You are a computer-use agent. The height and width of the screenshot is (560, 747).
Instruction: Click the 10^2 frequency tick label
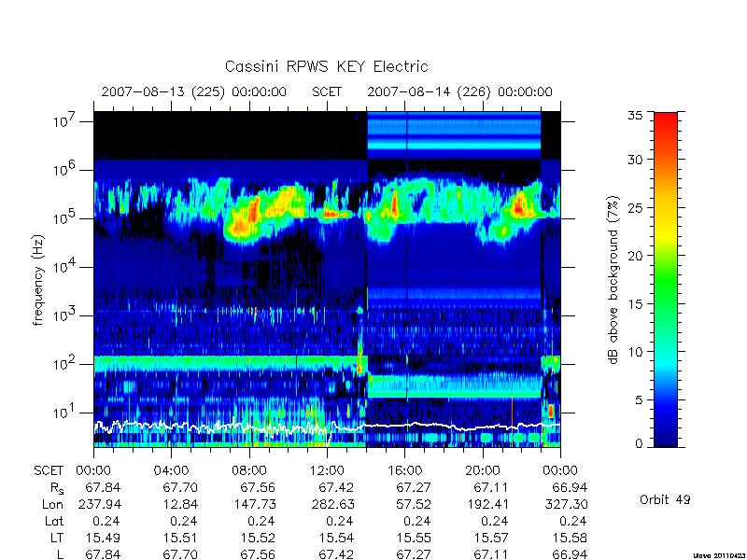(65, 364)
